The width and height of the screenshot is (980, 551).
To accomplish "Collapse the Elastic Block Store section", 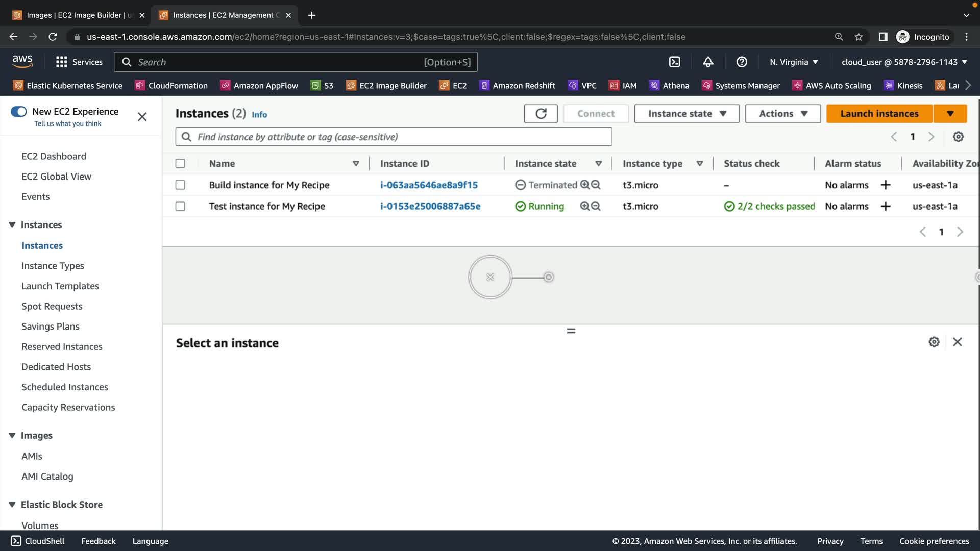I will (12, 505).
